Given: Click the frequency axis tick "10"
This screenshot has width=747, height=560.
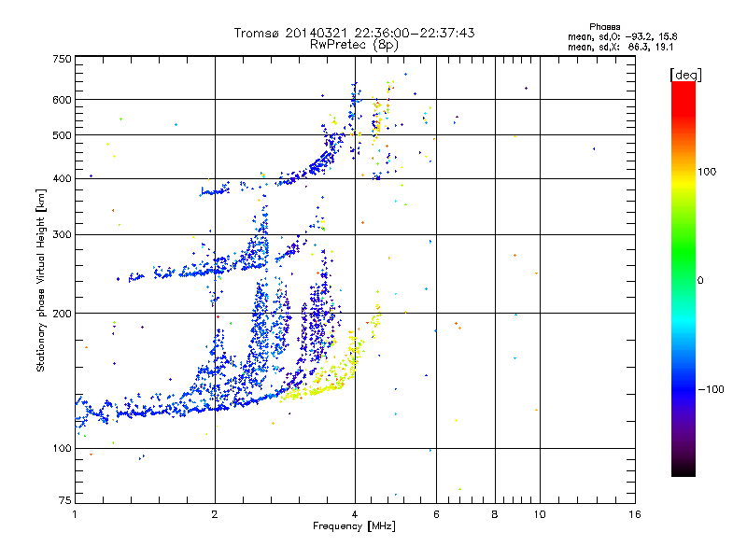Looking at the screenshot, I should tap(540, 514).
